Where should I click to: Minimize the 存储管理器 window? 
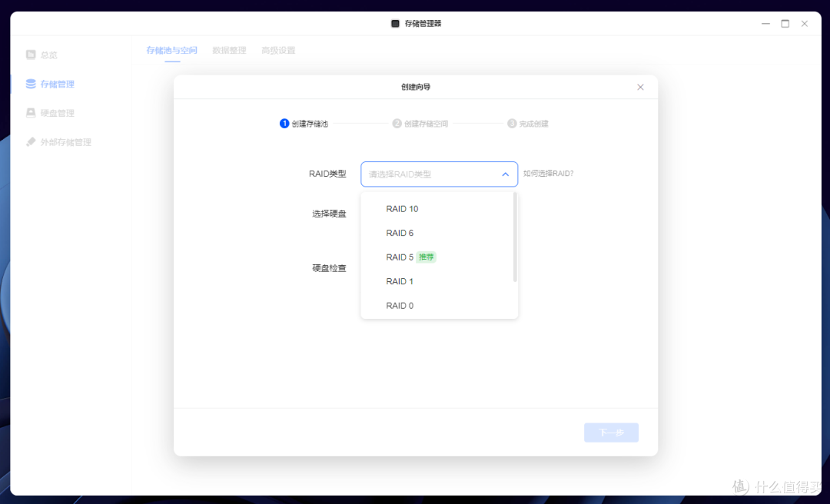[x=766, y=24]
